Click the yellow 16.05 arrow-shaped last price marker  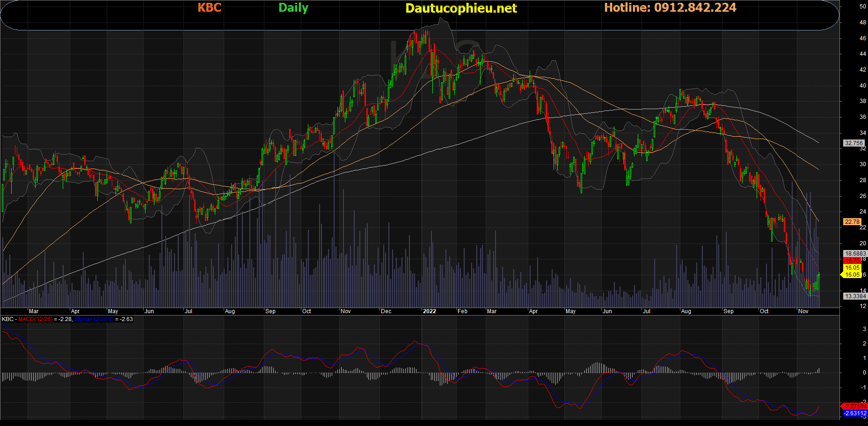click(x=851, y=275)
